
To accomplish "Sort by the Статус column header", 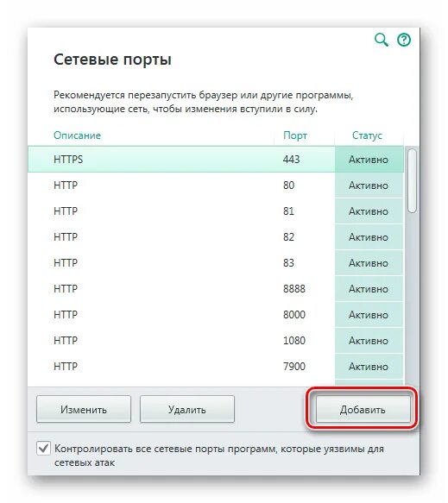I will [367, 135].
